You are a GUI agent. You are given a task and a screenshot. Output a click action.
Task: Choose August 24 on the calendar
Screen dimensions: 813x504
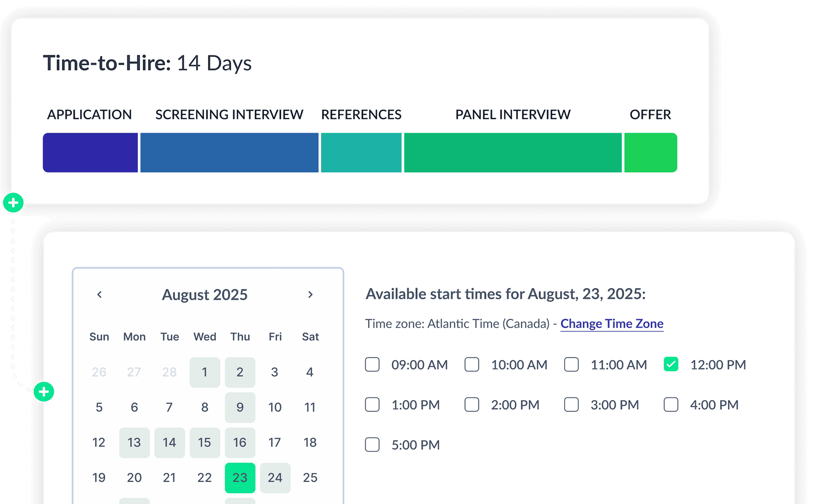275,478
